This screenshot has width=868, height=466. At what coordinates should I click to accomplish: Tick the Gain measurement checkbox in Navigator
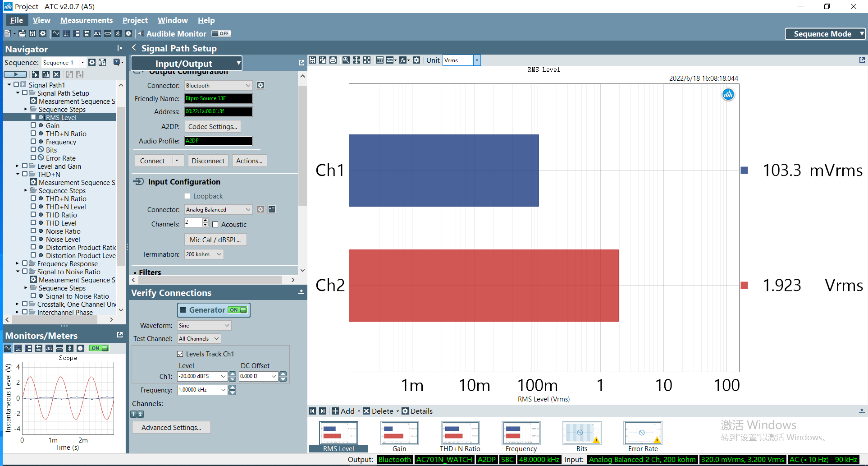pos(33,125)
